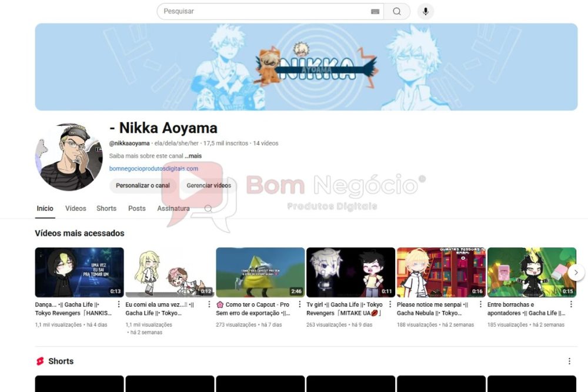Click the search magnifier button
Viewport: 588px width, 392px height.
[397, 11]
